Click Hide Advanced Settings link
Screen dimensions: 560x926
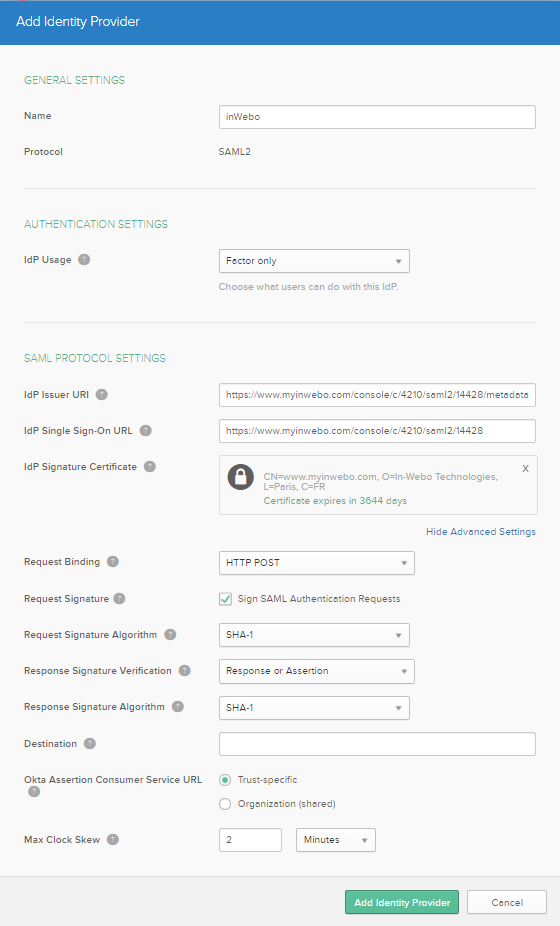pyautogui.click(x=481, y=532)
